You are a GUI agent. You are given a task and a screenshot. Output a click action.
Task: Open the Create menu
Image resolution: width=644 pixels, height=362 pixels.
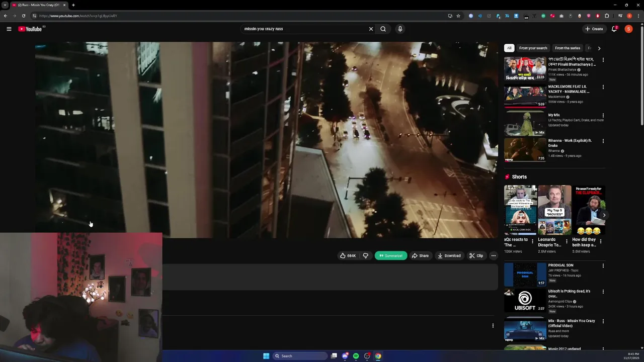[x=594, y=29]
